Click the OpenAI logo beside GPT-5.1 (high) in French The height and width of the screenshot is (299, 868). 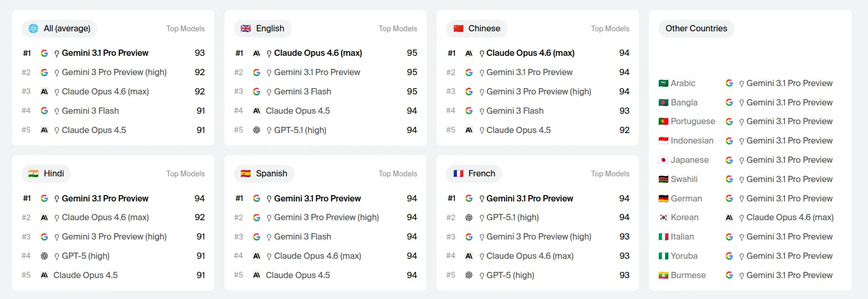[469, 217]
